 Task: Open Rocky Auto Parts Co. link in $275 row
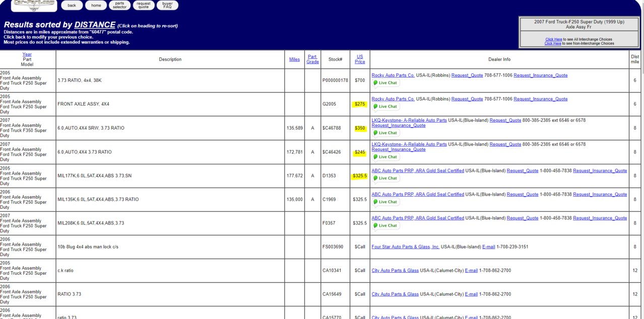point(393,99)
